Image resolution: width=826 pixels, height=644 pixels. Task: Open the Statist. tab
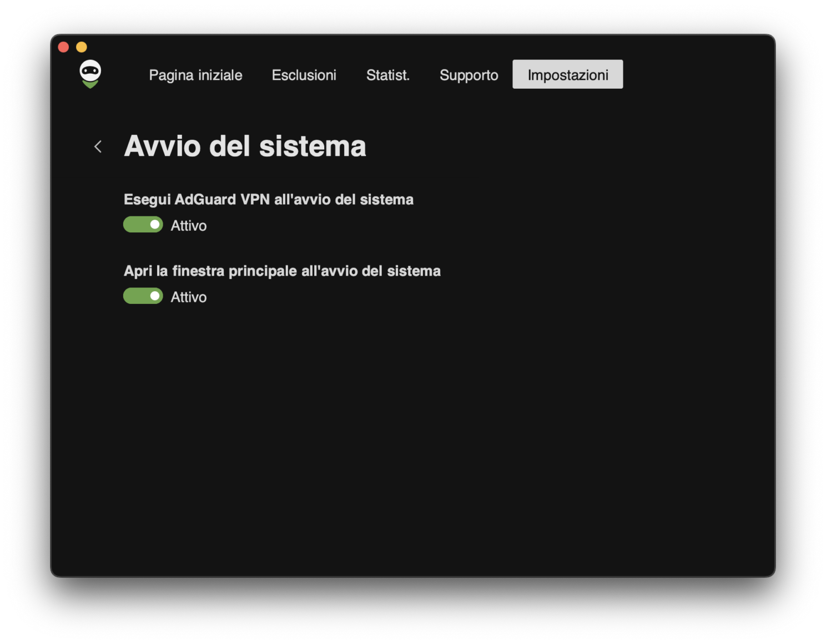(x=387, y=75)
